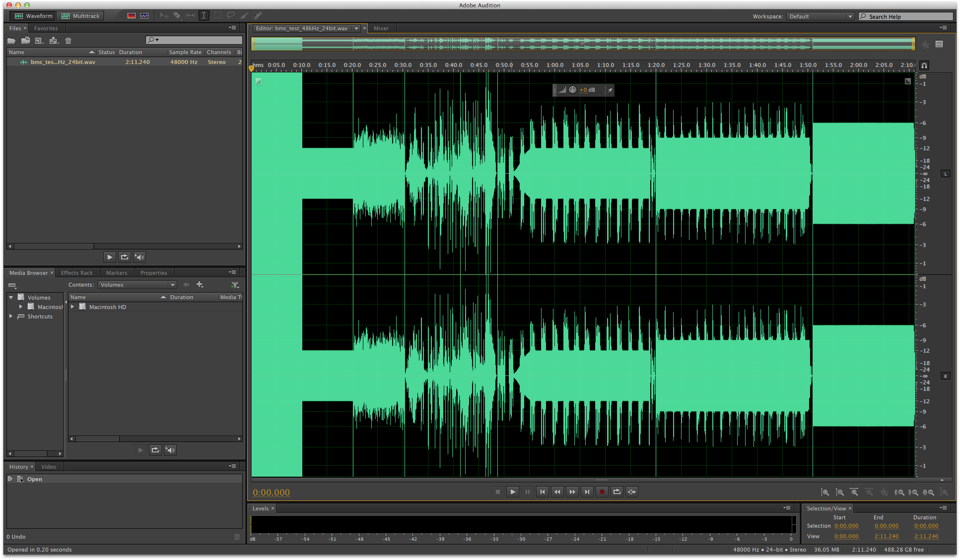Open the Files panel options menu
This screenshot has width=960, height=560.
pyautogui.click(x=232, y=28)
